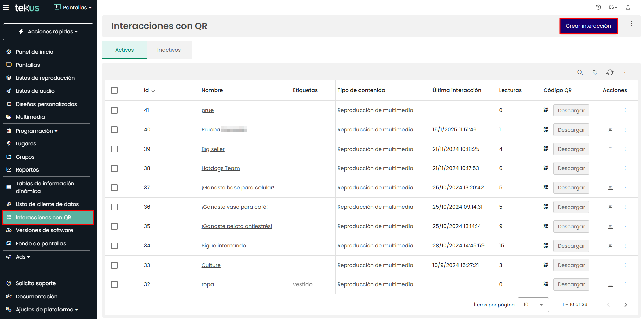Click the Crear interacción button

[588, 26]
